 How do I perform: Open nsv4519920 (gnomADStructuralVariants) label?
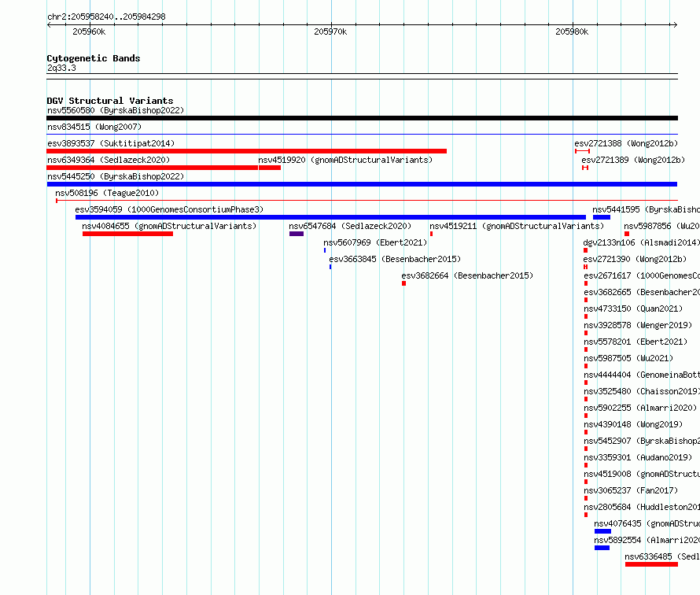click(345, 160)
